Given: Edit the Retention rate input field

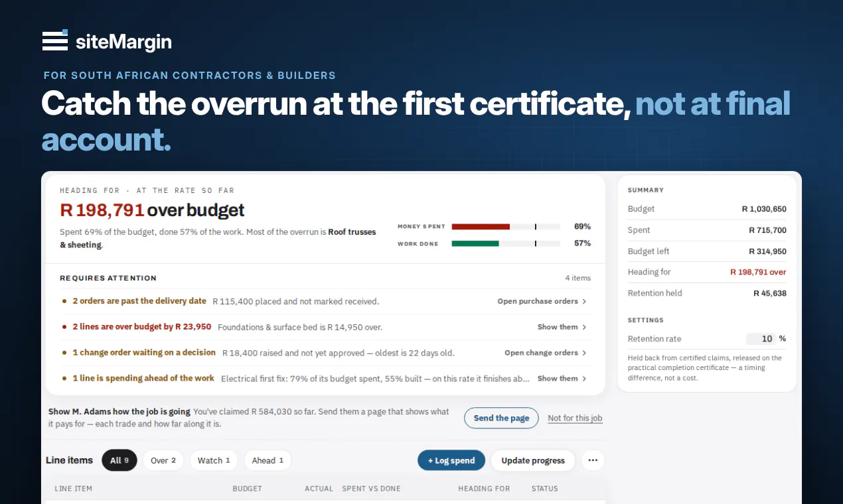Looking at the screenshot, I should click(761, 339).
